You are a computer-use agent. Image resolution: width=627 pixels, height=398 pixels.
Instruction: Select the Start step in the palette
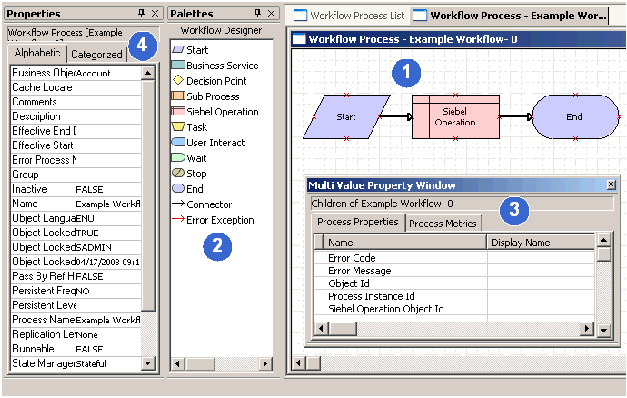coord(190,50)
